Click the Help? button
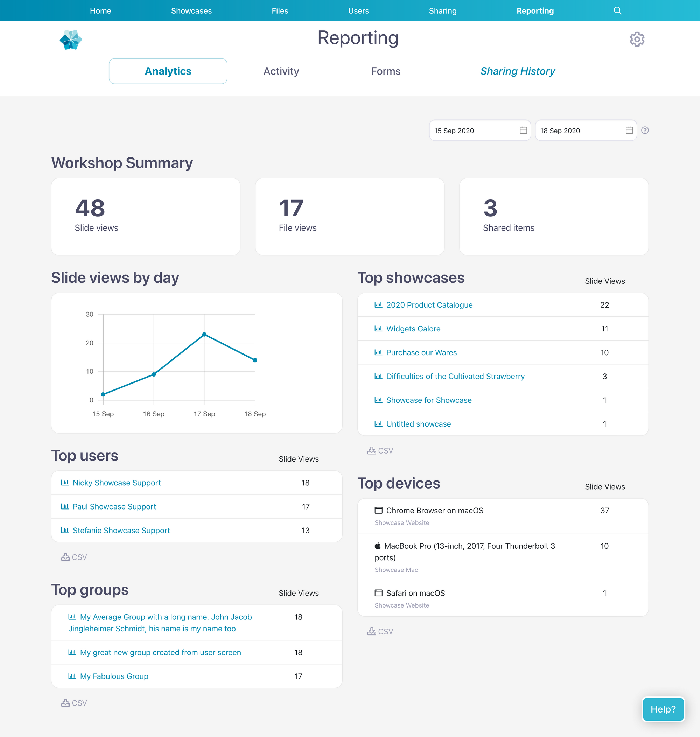Screen dimensions: 700x737 (x=663, y=709)
